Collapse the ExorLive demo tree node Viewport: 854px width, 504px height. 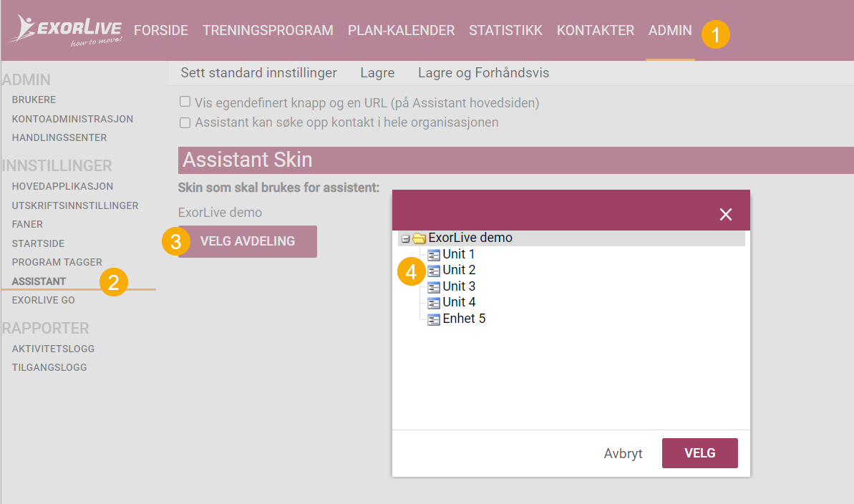click(405, 238)
